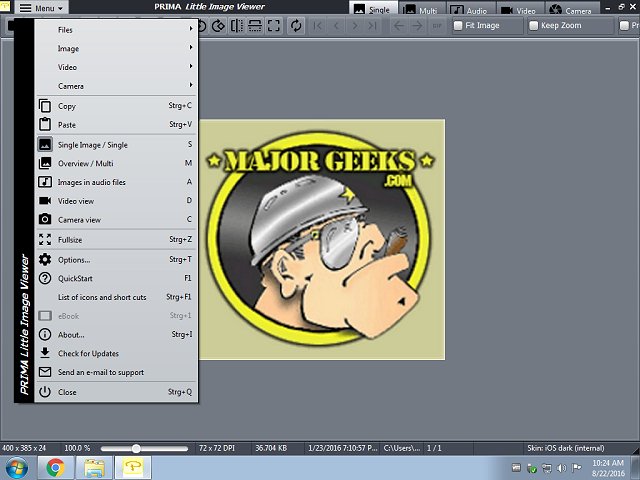Click Send an e-mail to support
The width and height of the screenshot is (640, 480).
point(100,372)
